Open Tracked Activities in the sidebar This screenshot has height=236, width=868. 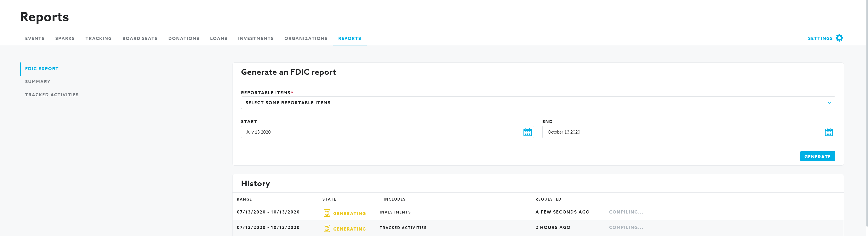tap(52, 95)
